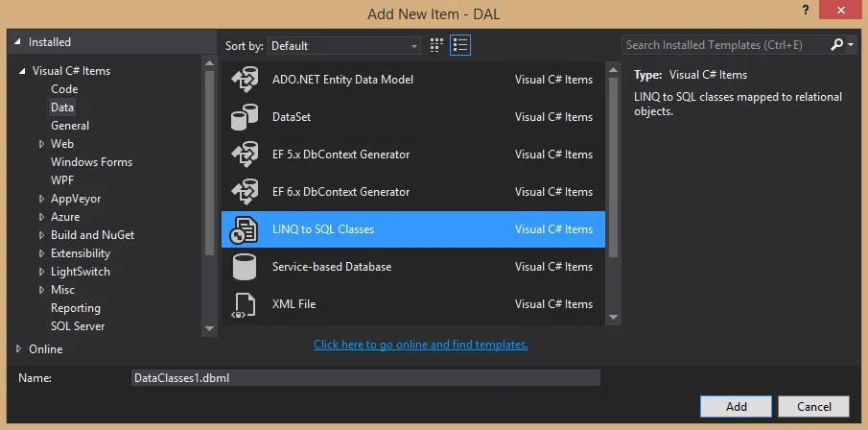Click the Name field with DataClasses1.dbml
The width and height of the screenshot is (868, 430).
point(366,378)
